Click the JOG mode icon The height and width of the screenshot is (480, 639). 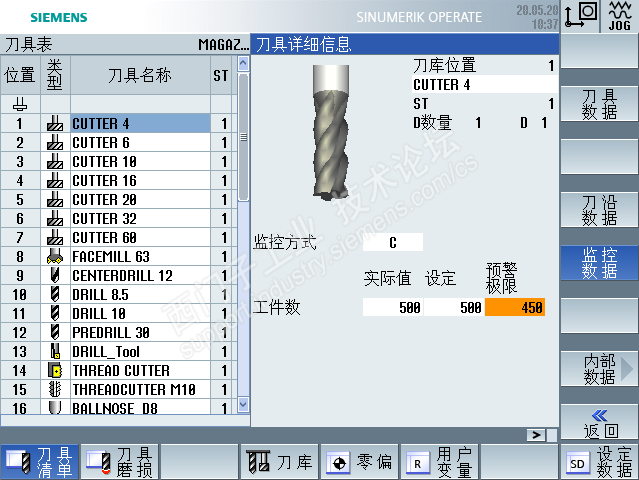point(619,16)
